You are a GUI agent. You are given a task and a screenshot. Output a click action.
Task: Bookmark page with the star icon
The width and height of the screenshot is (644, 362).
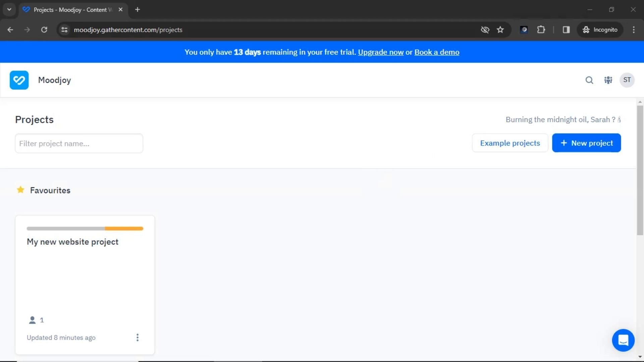tap(500, 30)
